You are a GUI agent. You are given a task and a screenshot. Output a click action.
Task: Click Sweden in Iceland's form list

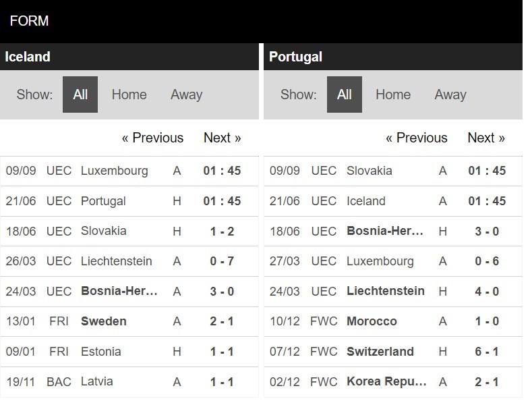pos(103,321)
